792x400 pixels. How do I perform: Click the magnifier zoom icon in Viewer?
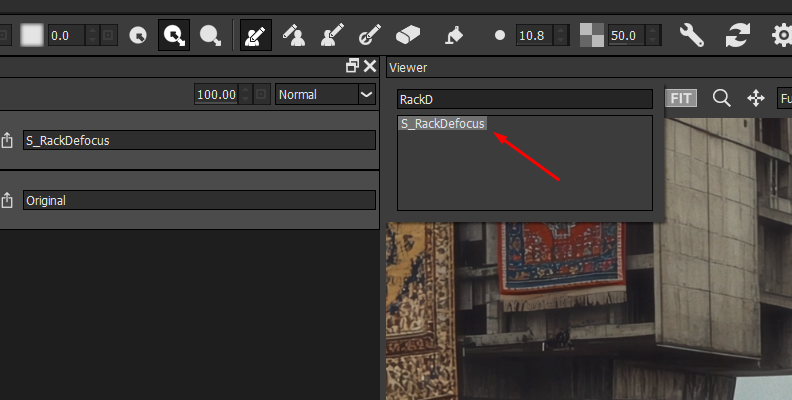pos(721,98)
